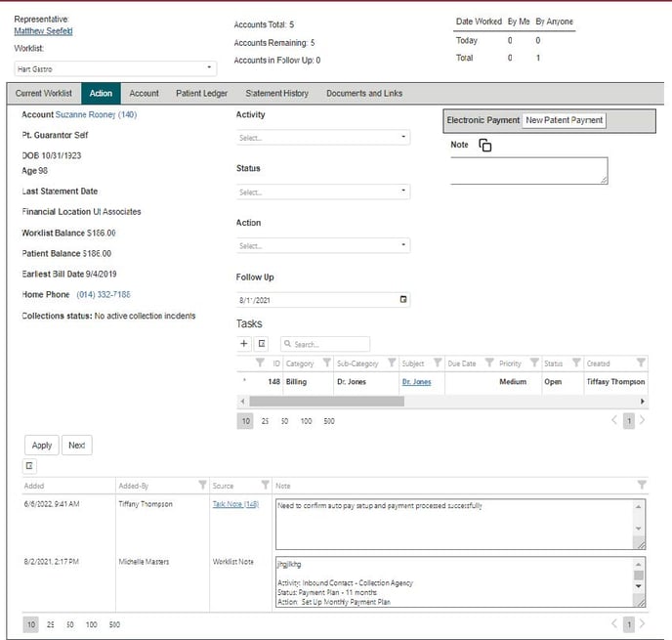Open the Task Note (148) link
Viewport: 672px width, 640px height.
tap(234, 505)
